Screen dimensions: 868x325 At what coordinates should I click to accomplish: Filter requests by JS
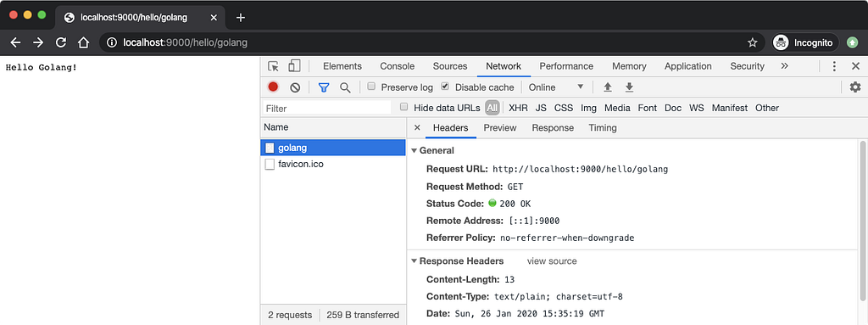click(541, 108)
